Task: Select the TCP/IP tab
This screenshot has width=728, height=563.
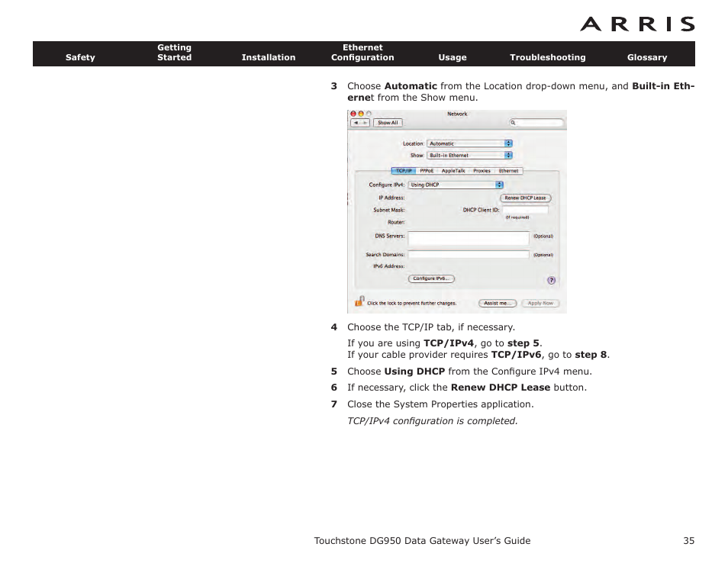Action: (404, 171)
